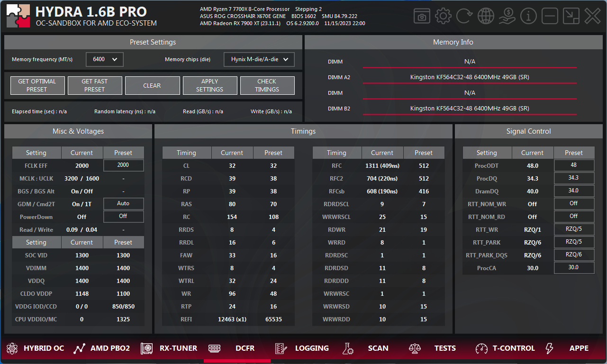
Task: Click the ASUS ROG CROSSHAIR X670E GENE text
Action: pyautogui.click(x=243, y=16)
